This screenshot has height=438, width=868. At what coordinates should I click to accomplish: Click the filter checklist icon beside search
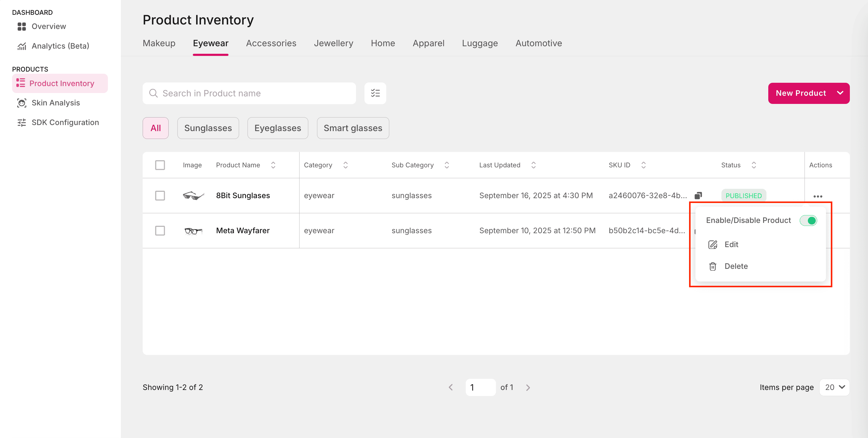point(375,93)
